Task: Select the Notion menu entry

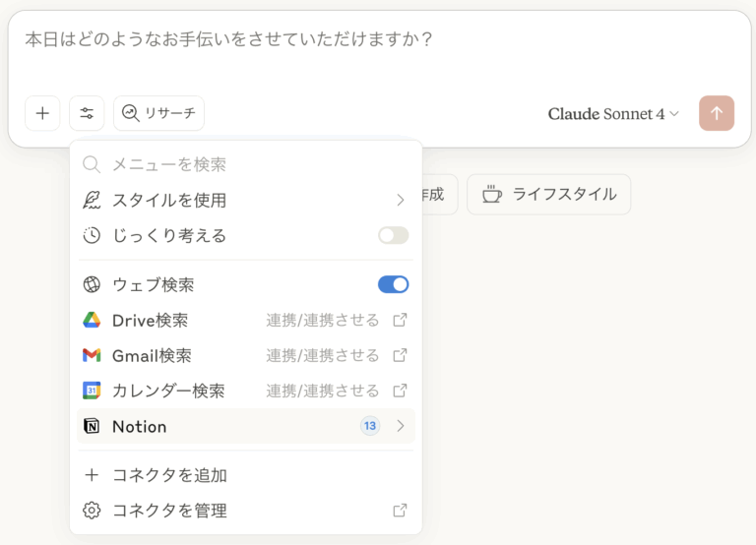Action: (x=140, y=426)
